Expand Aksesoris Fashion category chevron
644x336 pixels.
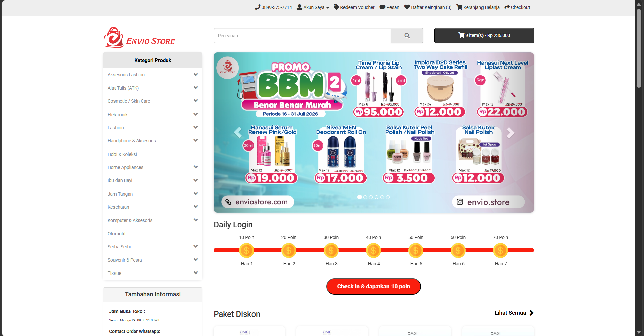point(196,75)
